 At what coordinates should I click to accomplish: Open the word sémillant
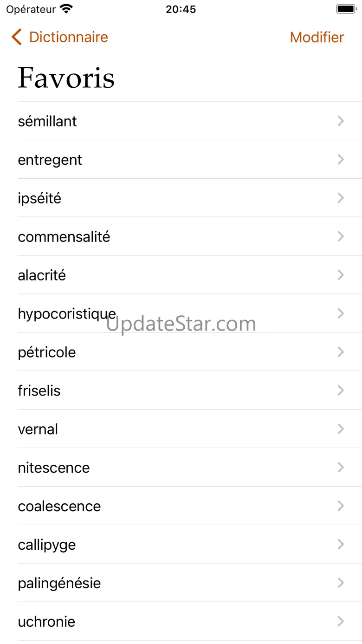tap(47, 121)
